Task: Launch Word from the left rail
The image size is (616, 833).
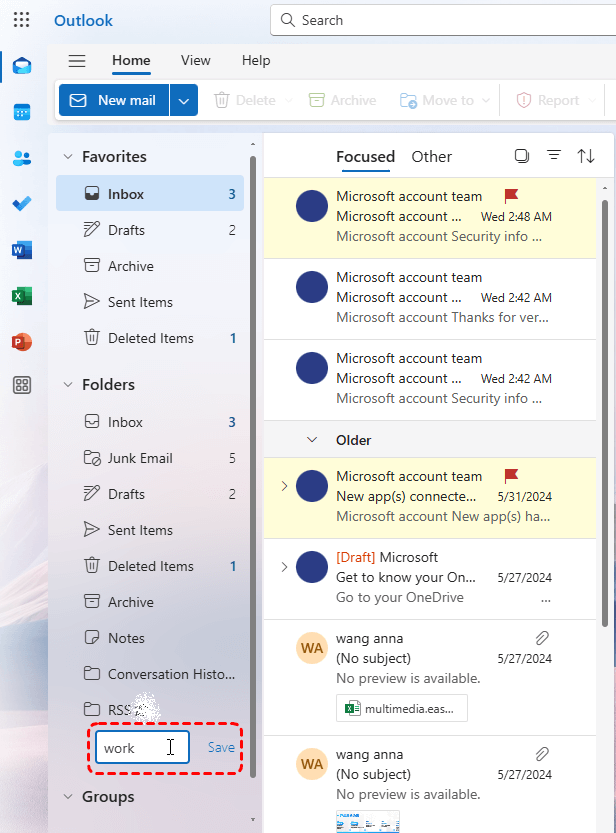Action: (22, 250)
